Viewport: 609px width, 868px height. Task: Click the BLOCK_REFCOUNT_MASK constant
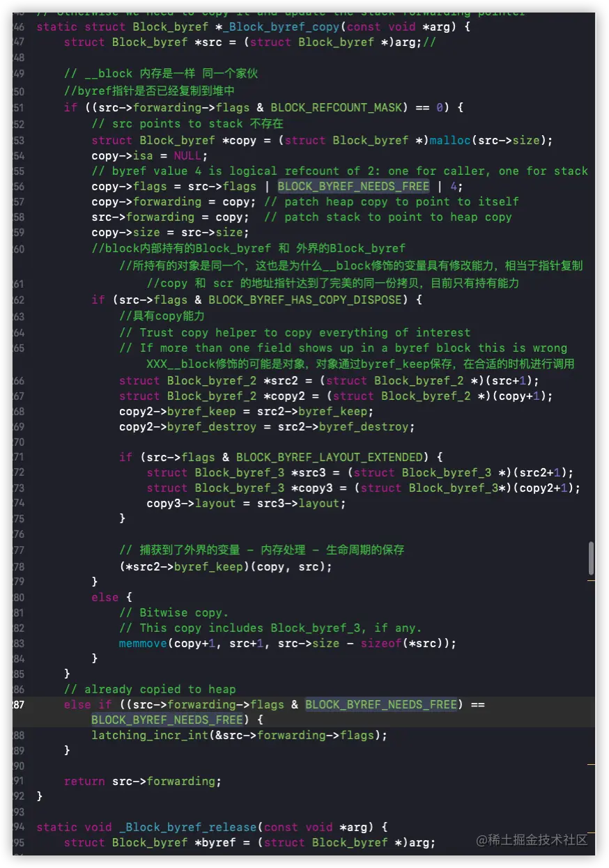point(337,107)
